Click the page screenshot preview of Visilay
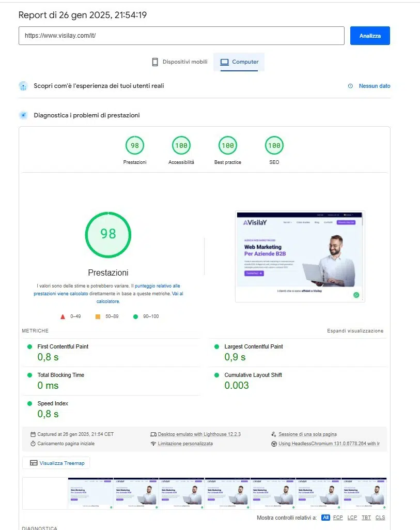The image size is (420, 530). pos(300,256)
